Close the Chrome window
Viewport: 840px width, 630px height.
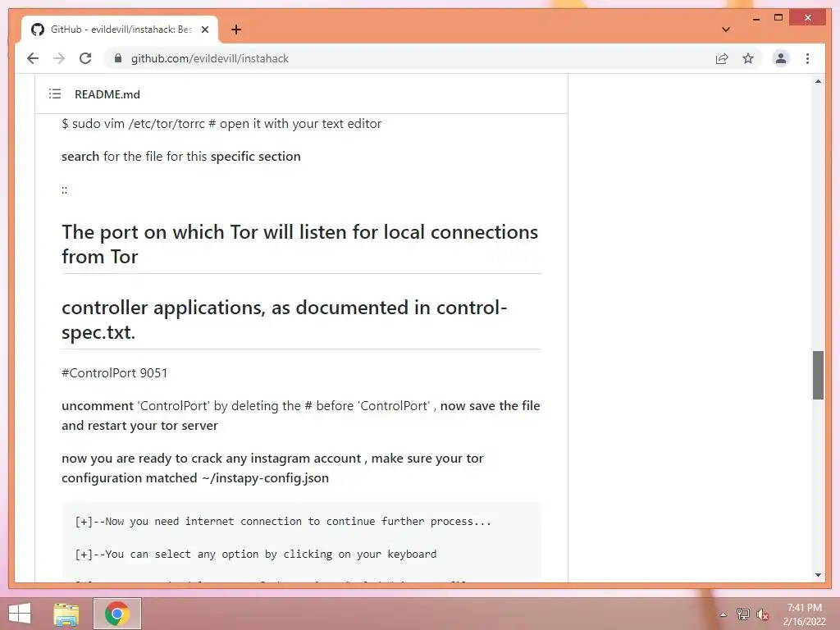pos(808,18)
